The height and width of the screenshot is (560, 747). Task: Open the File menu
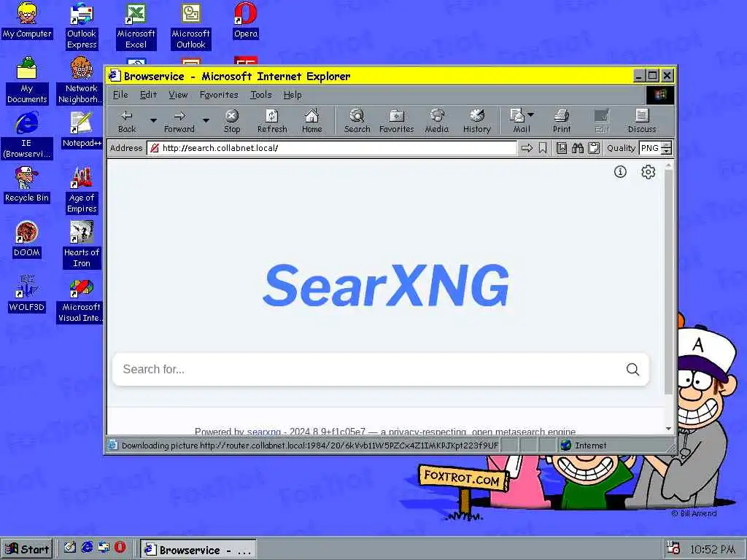[120, 95]
